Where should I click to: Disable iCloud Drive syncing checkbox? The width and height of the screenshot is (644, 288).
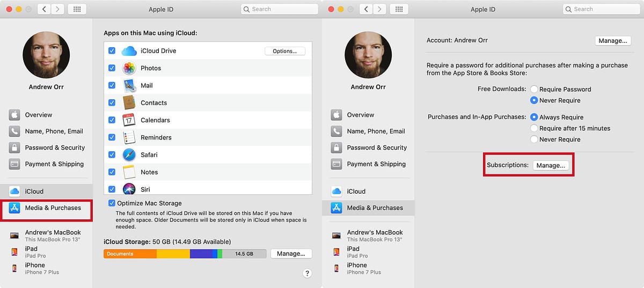click(x=112, y=51)
